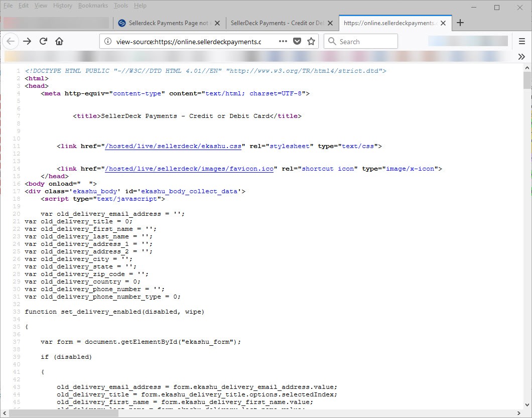Screen dimensions: 532x418
Task: Switch to Sellerdeck Payments Page not tab
Action: point(168,23)
